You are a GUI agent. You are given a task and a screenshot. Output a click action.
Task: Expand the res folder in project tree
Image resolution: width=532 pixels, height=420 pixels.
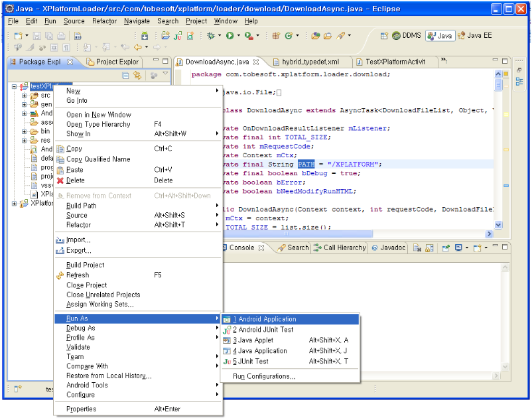pos(24,141)
